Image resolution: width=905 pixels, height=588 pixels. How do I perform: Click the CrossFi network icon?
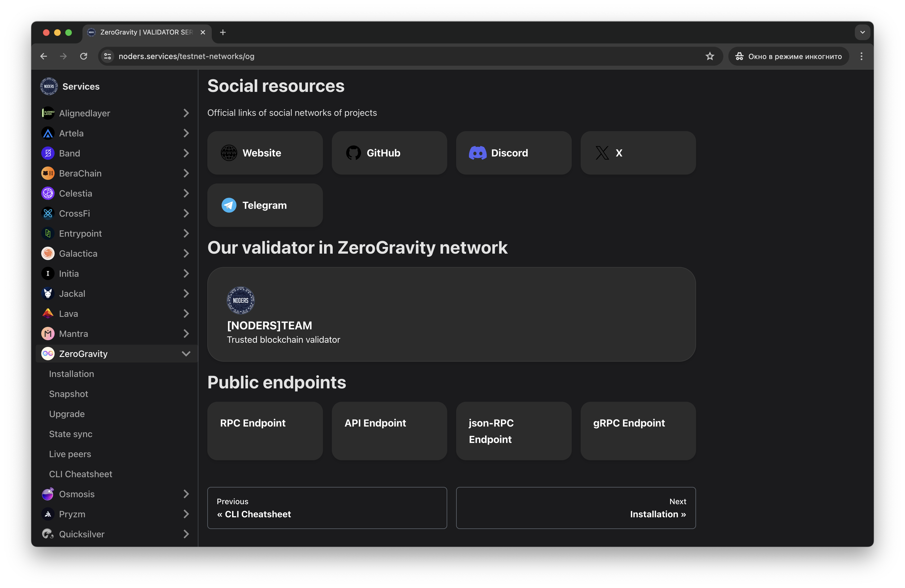48,214
